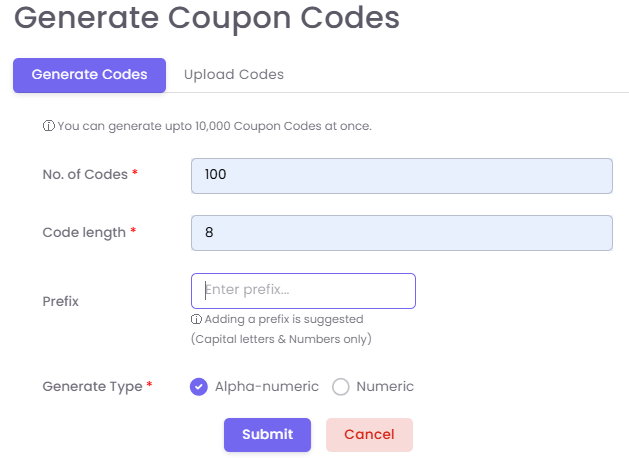Click red asterisk next to Code length
The height and width of the screenshot is (458, 629).
coord(133,232)
